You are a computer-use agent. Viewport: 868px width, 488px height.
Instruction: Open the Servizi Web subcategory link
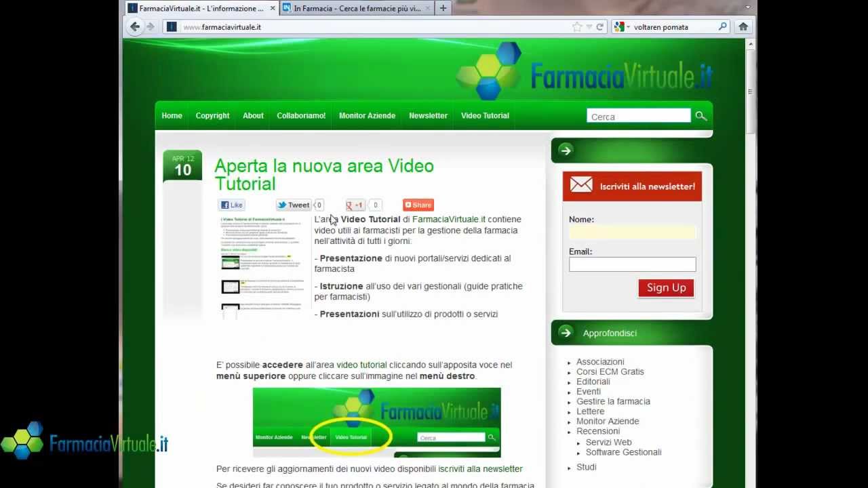[x=609, y=442]
